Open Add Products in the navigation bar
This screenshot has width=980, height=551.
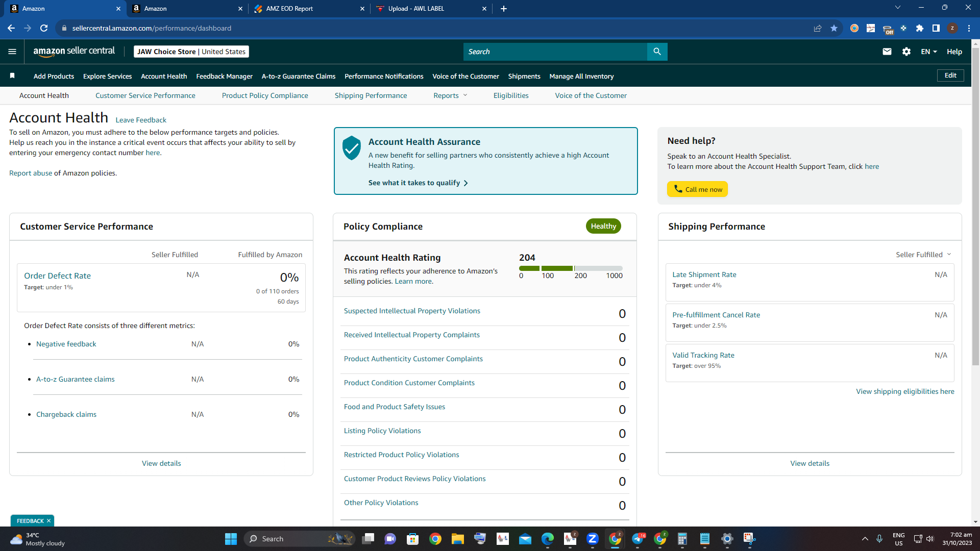(54, 76)
